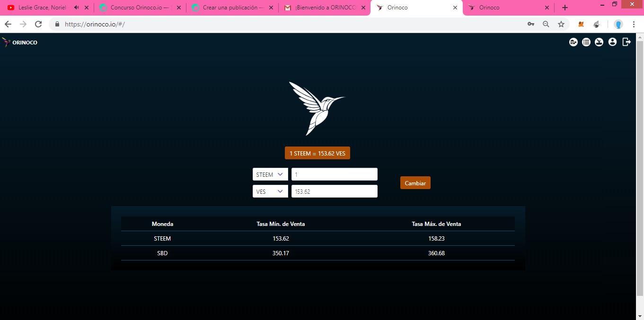Click the Tasa Máx. de Venta header

click(x=436, y=224)
